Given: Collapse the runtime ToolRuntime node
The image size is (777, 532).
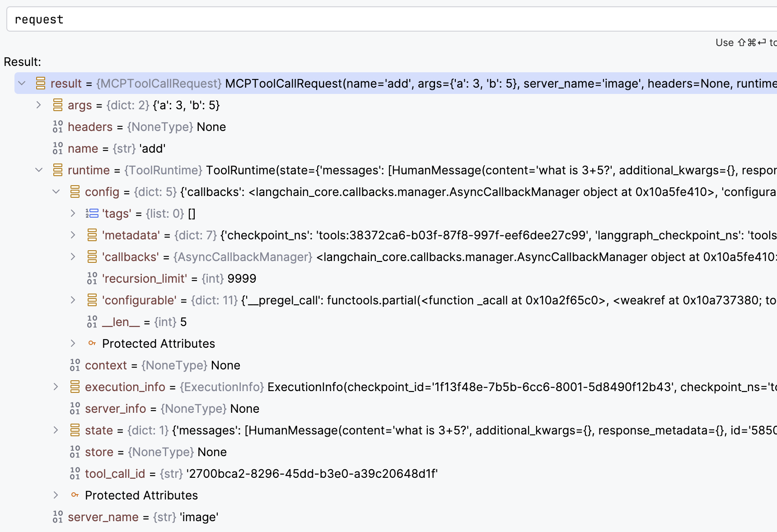Looking at the screenshot, I should point(39,170).
